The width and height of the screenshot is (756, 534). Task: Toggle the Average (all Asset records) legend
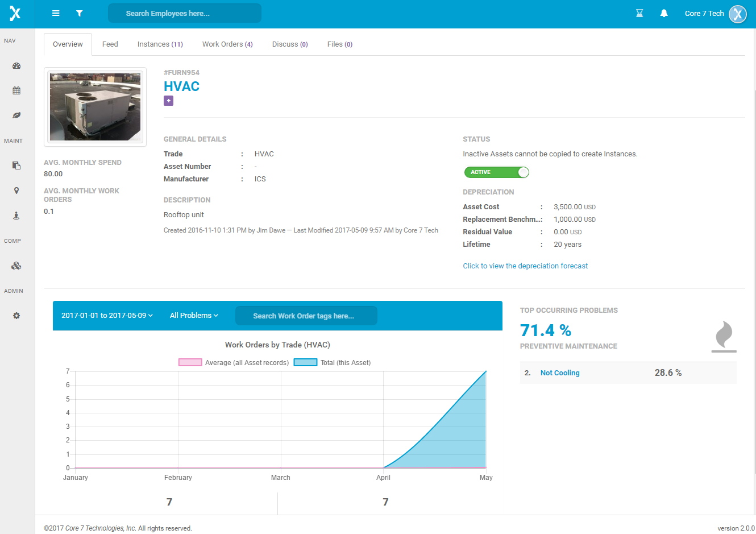click(x=234, y=363)
